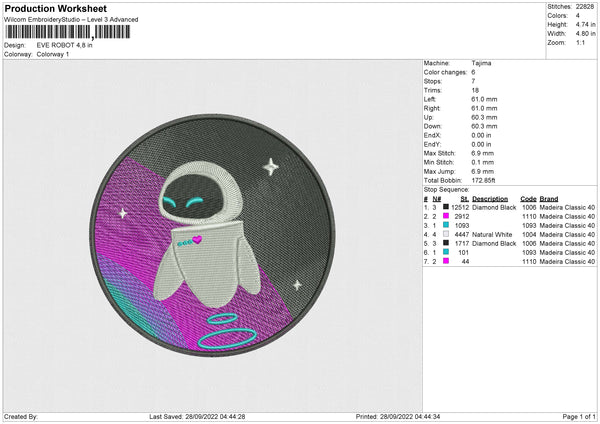Click the teal swatch in stop row 6

tap(446, 252)
